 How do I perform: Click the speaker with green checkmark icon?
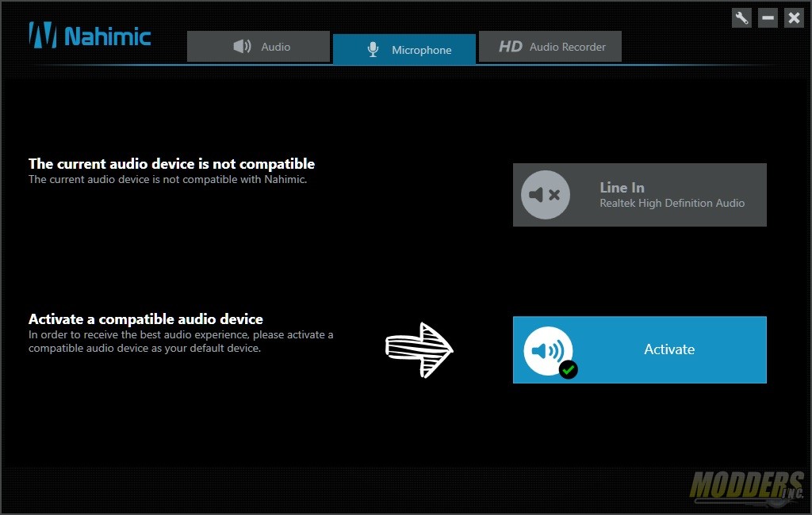click(x=550, y=352)
